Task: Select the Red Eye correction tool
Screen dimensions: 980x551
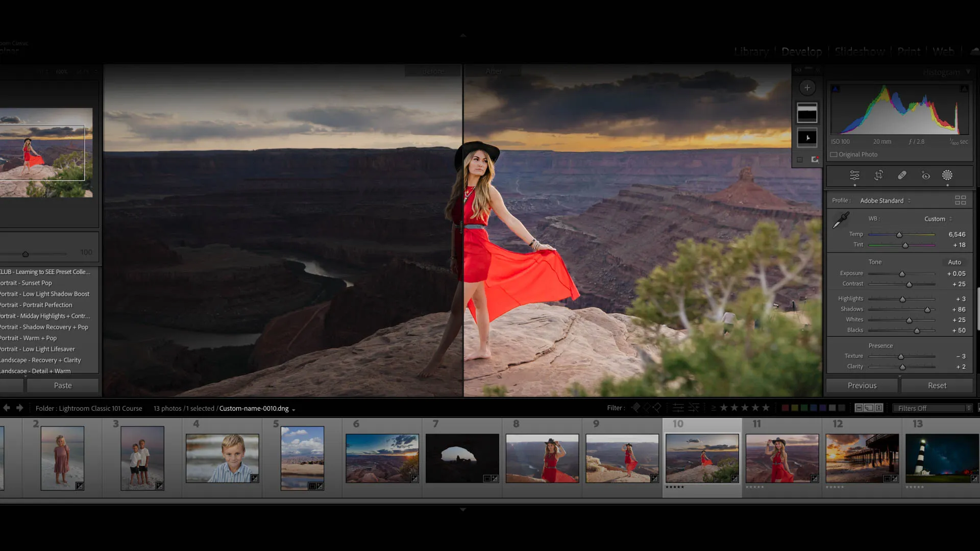Action: [x=925, y=176]
